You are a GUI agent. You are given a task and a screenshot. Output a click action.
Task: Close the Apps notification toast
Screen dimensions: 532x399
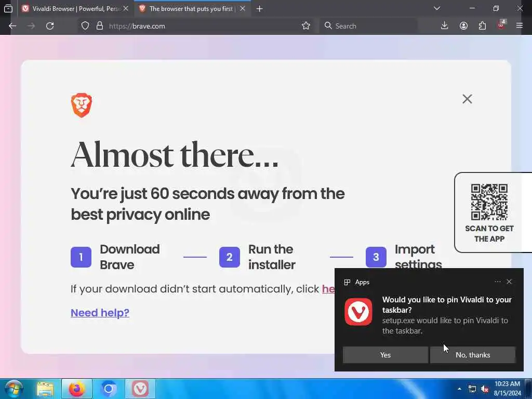(x=509, y=282)
